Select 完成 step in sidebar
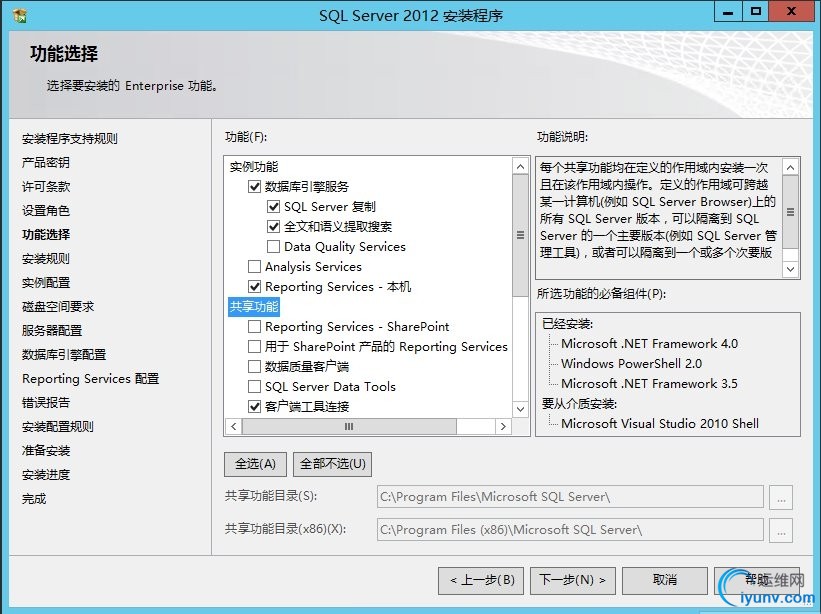 pos(34,499)
